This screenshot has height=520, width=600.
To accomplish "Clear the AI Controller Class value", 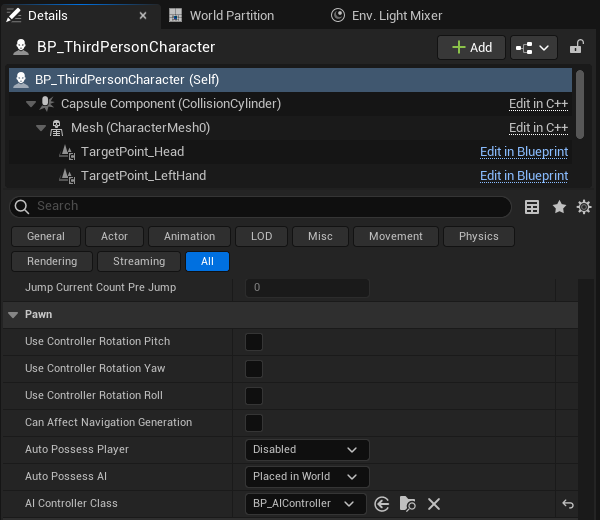I will (434, 504).
